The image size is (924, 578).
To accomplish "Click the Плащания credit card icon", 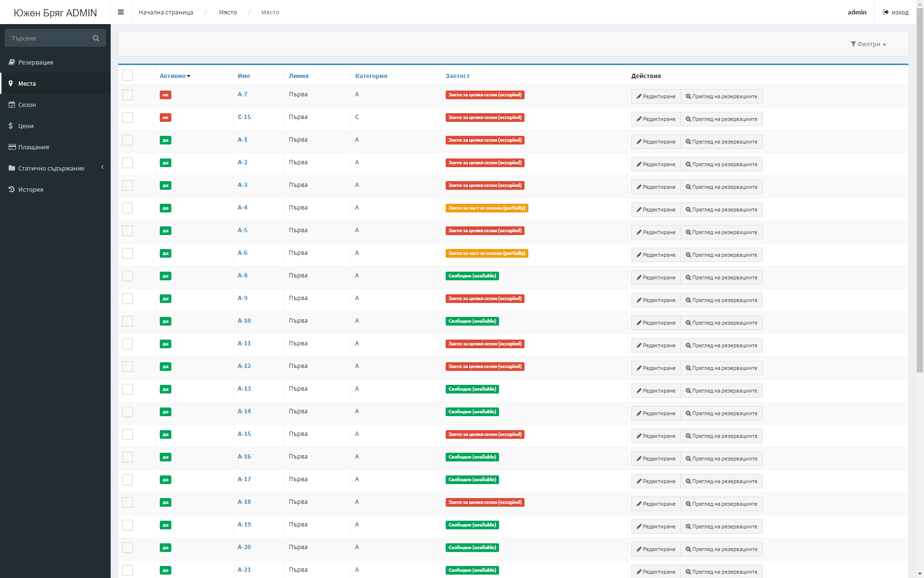I will click(x=12, y=147).
